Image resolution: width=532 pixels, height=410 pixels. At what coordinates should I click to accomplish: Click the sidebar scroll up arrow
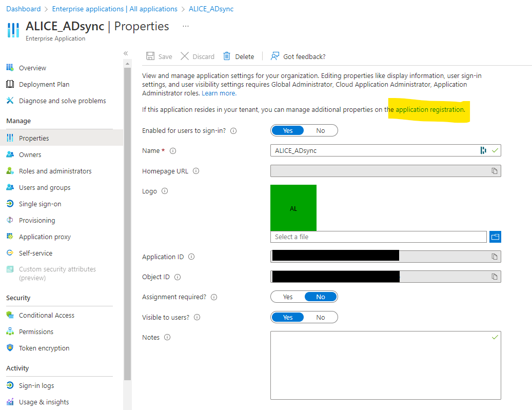128,64
